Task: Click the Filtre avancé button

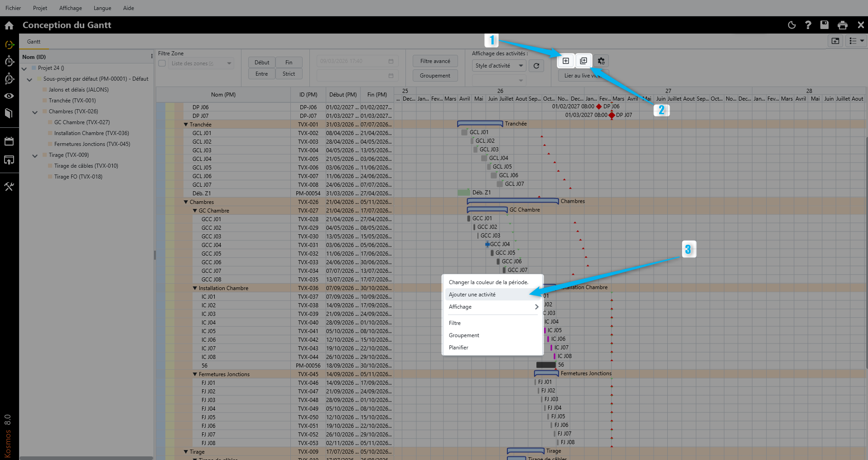Action: tap(435, 61)
